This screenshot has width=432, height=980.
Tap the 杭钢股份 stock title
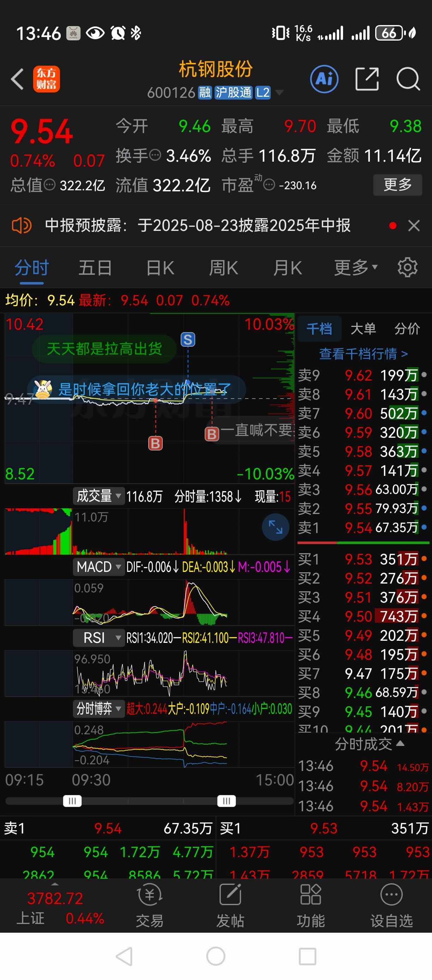216,69
